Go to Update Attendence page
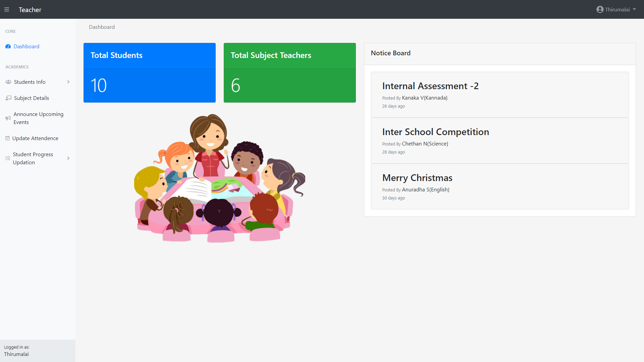The image size is (644, 362). click(x=35, y=138)
